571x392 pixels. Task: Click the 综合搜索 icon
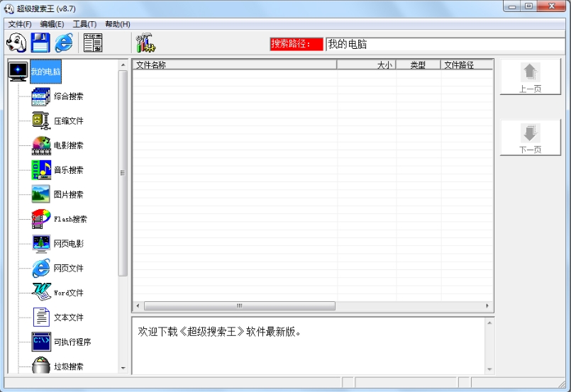(41, 96)
